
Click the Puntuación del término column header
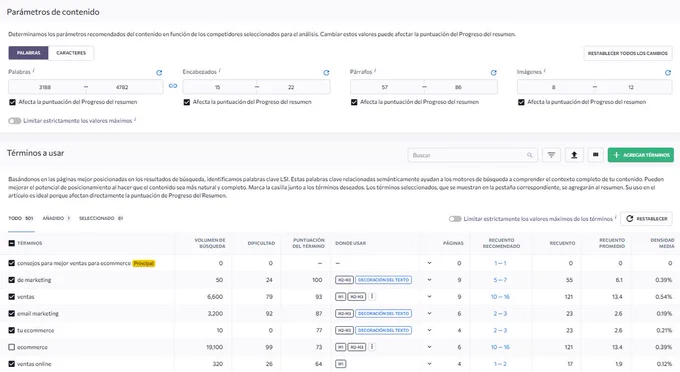coord(309,243)
